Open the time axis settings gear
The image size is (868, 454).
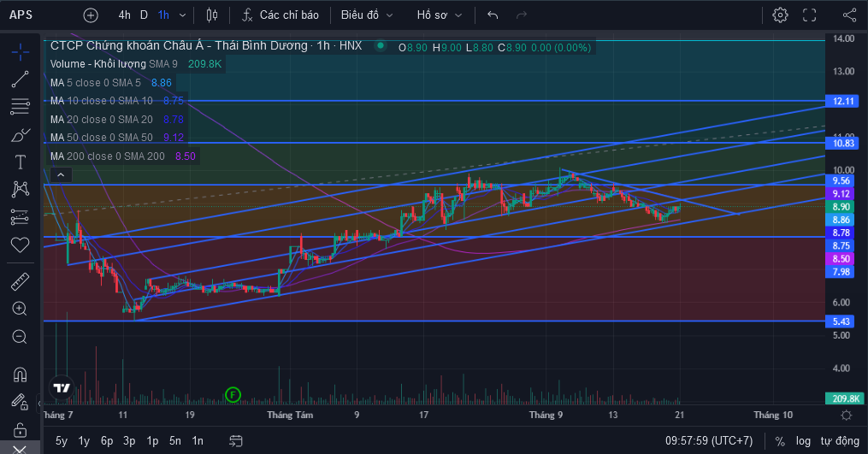(x=846, y=416)
